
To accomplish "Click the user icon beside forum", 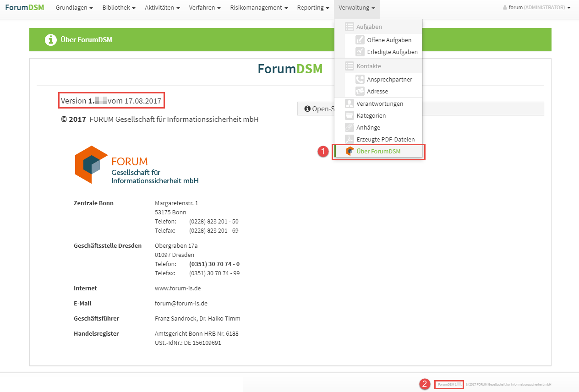I will [505, 8].
